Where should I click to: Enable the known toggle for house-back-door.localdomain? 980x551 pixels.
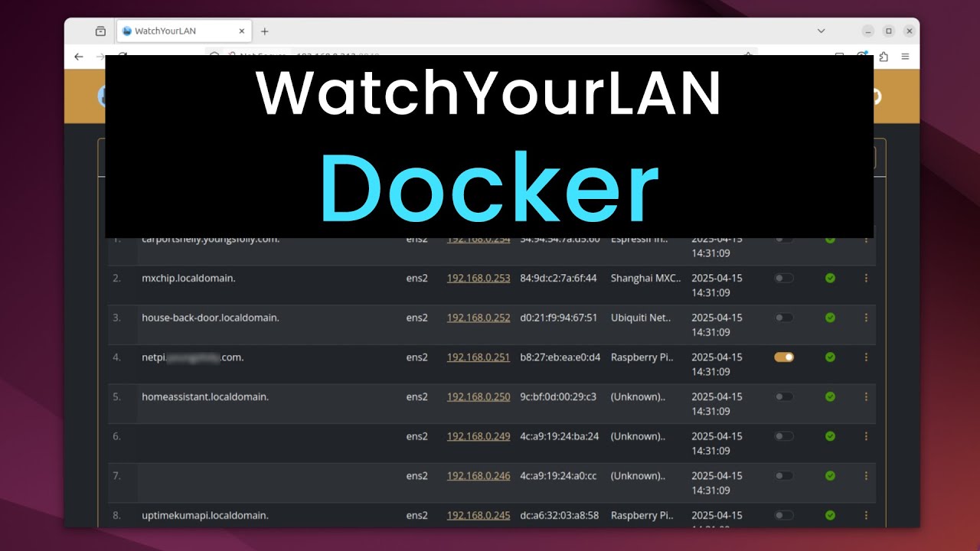click(783, 318)
